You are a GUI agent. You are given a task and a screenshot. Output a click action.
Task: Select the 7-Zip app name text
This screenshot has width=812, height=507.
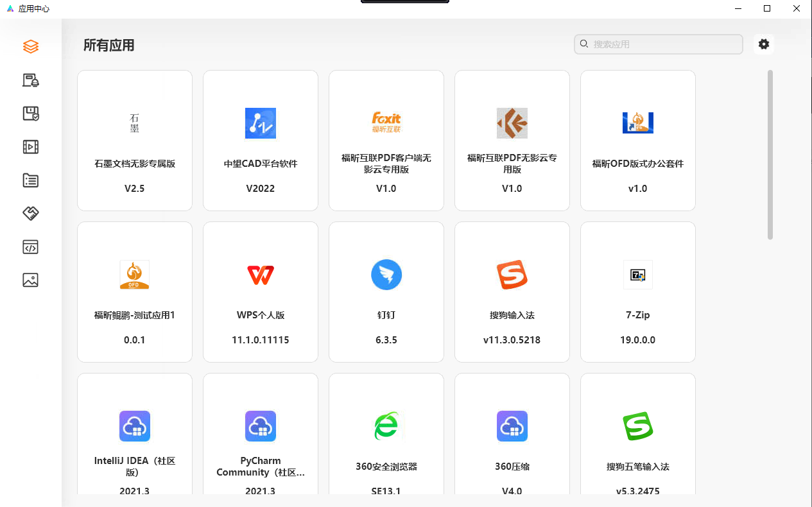[638, 315]
